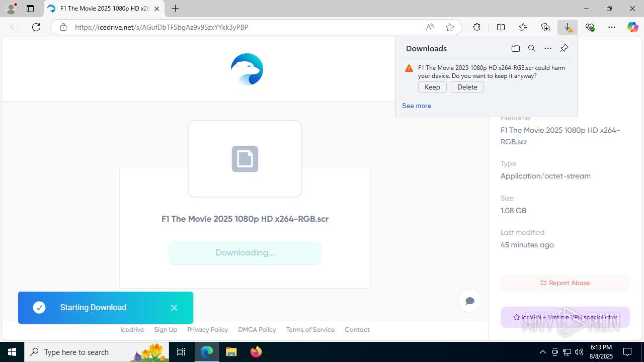Viewport: 644px width, 362px height.
Task: Delete the flagged .scr download
Action: coord(467,87)
